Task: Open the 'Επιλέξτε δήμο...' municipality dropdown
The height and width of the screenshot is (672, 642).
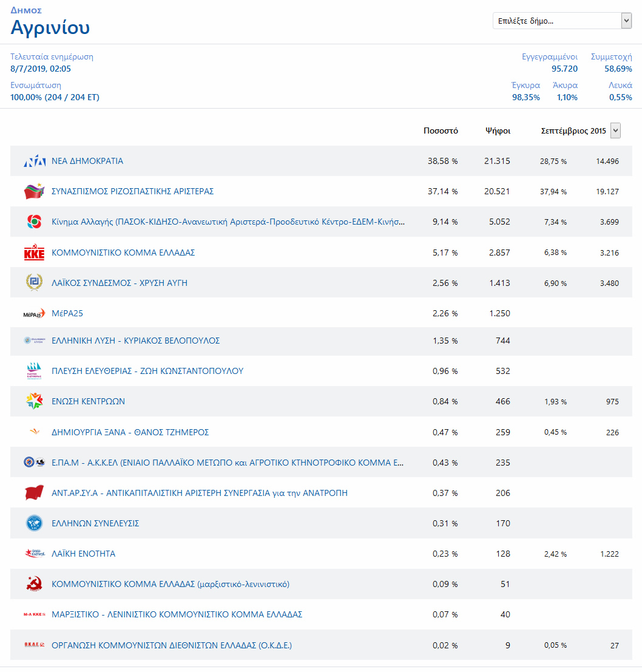Action: pyautogui.click(x=562, y=21)
